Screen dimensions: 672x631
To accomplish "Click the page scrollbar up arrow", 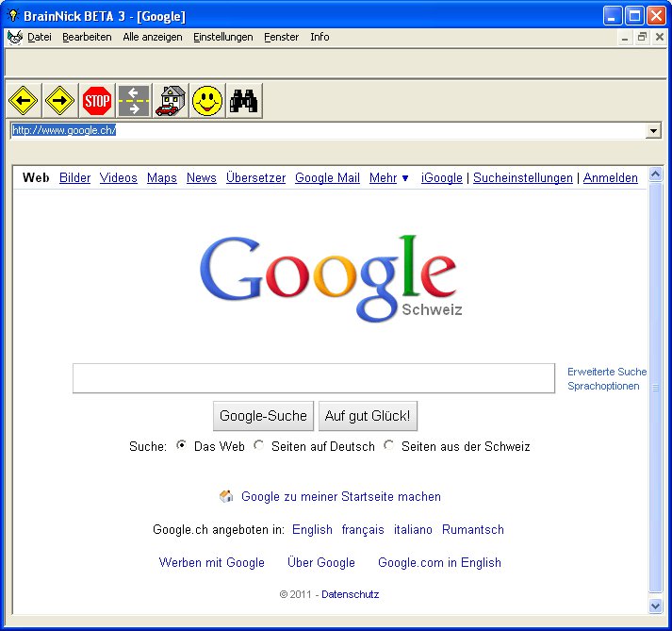I will click(656, 174).
